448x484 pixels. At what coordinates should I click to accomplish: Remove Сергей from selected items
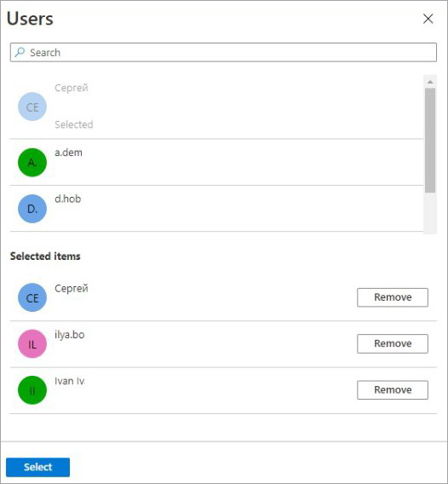(393, 297)
